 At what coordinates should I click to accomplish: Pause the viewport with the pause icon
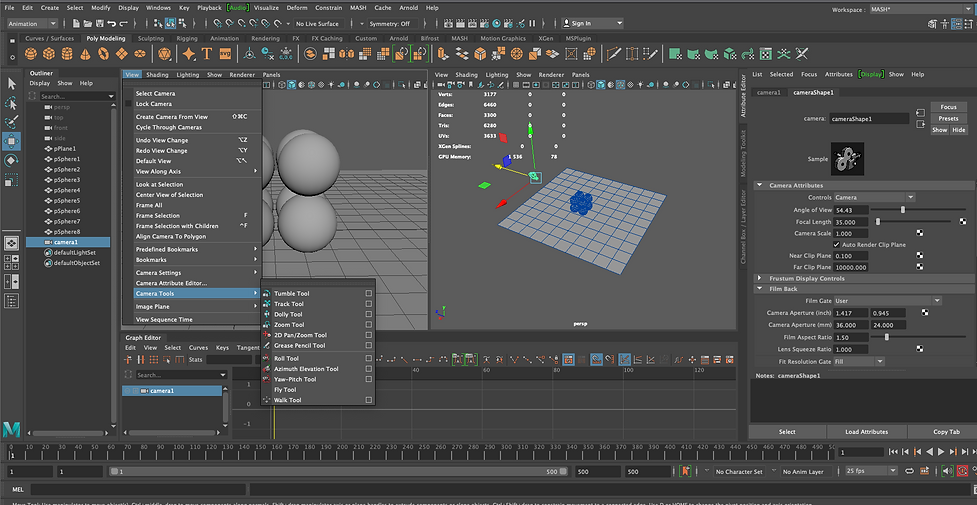pyautogui.click(x=533, y=24)
